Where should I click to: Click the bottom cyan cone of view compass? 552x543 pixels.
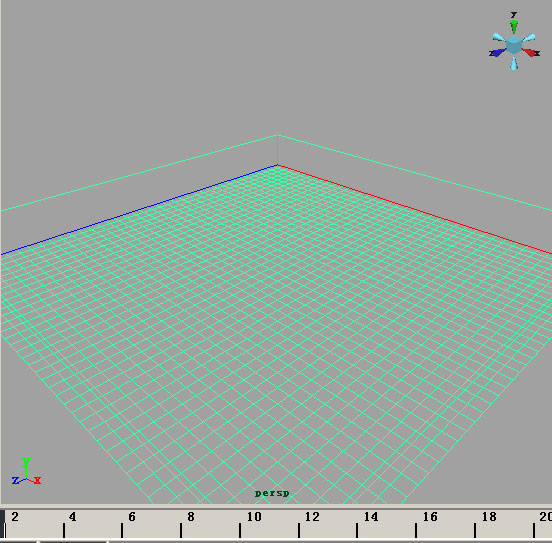[x=514, y=63]
